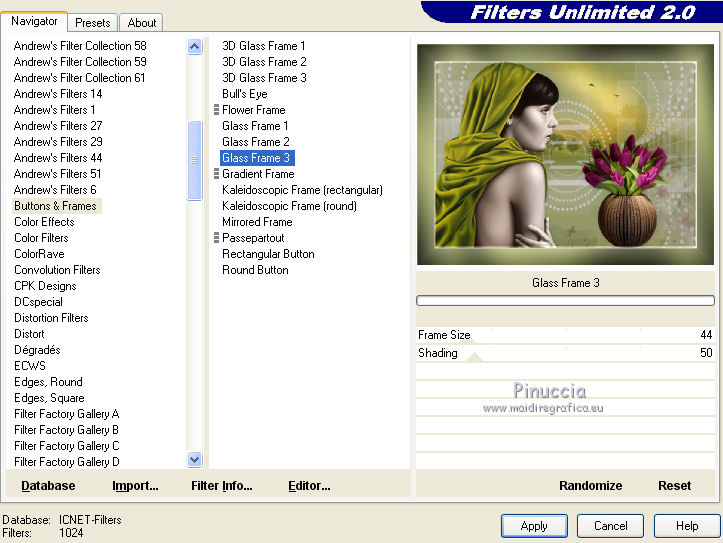Image resolution: width=723 pixels, height=543 pixels.
Task: Choose the 3D Glass Frame 2 filter
Action: tap(264, 62)
